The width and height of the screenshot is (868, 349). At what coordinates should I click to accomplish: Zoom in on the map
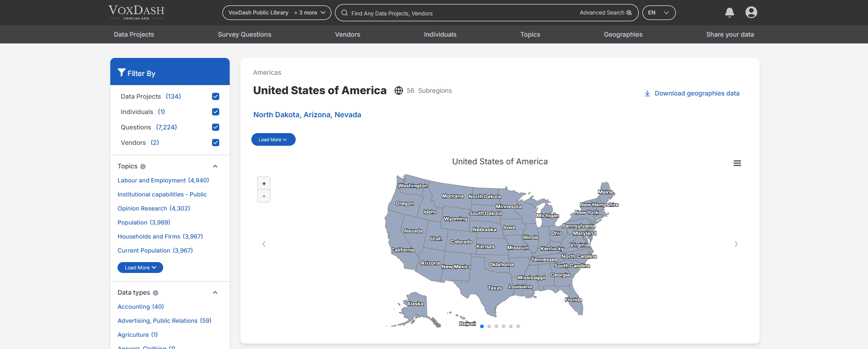(x=264, y=183)
